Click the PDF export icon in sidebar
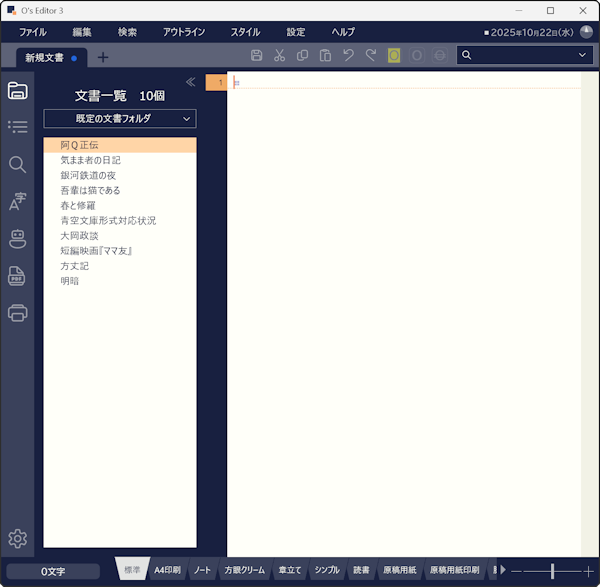600x587 pixels. 17,276
